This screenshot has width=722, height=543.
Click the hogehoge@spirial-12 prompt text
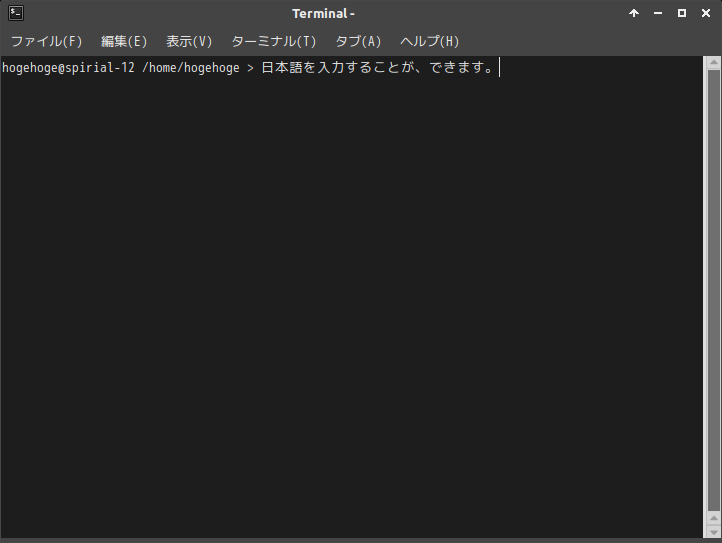69,68
